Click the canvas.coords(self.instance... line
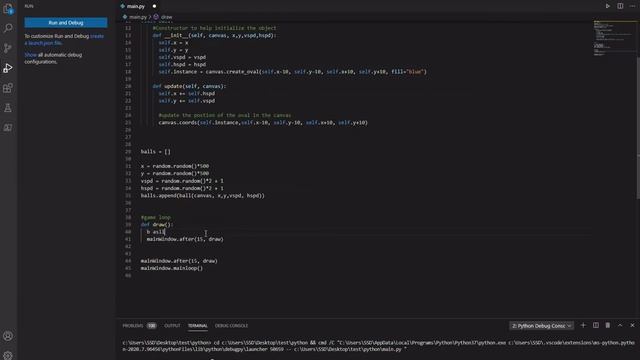This screenshot has height=360, width=640. (263, 122)
